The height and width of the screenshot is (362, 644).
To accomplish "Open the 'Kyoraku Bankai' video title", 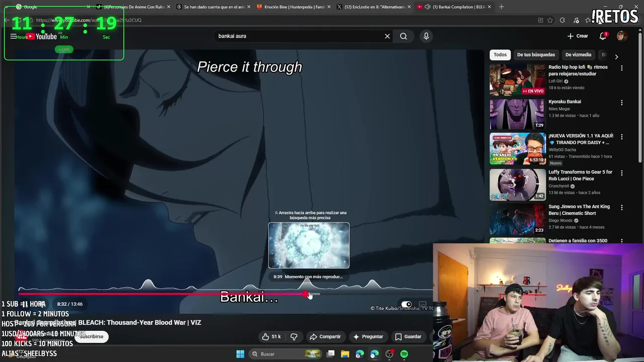I will click(x=565, y=102).
